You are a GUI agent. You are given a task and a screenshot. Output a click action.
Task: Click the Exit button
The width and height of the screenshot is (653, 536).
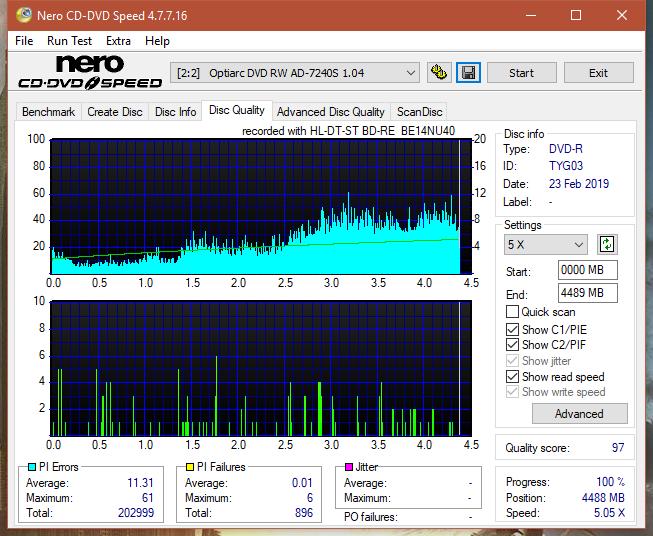click(x=598, y=73)
